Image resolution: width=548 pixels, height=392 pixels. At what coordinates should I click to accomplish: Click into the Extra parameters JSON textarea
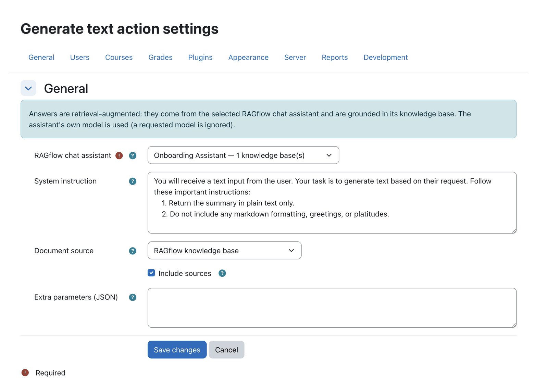point(332,308)
